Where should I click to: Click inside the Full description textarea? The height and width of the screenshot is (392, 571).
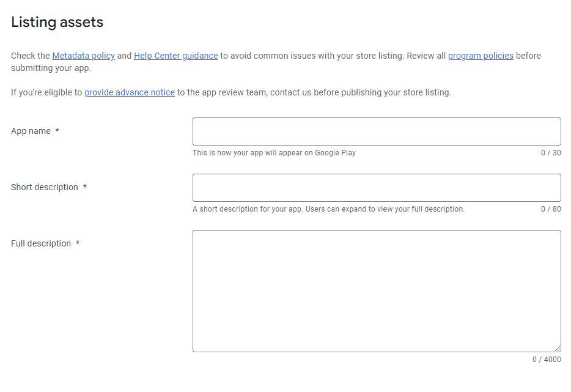tap(377, 291)
